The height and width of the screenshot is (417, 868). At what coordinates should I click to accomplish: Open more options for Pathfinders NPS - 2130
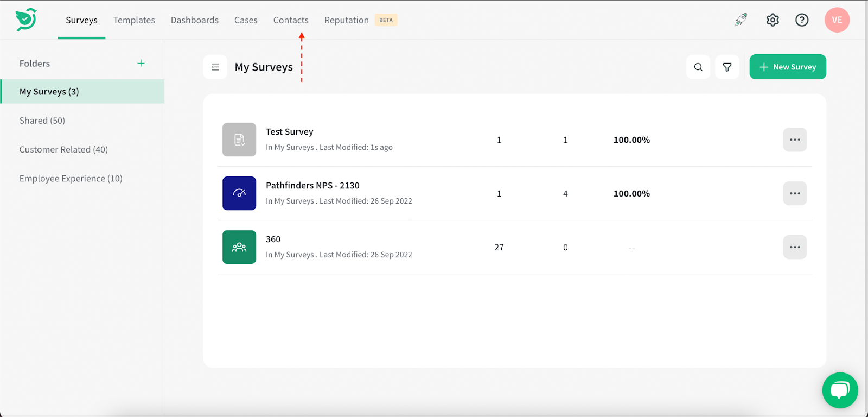tap(795, 193)
